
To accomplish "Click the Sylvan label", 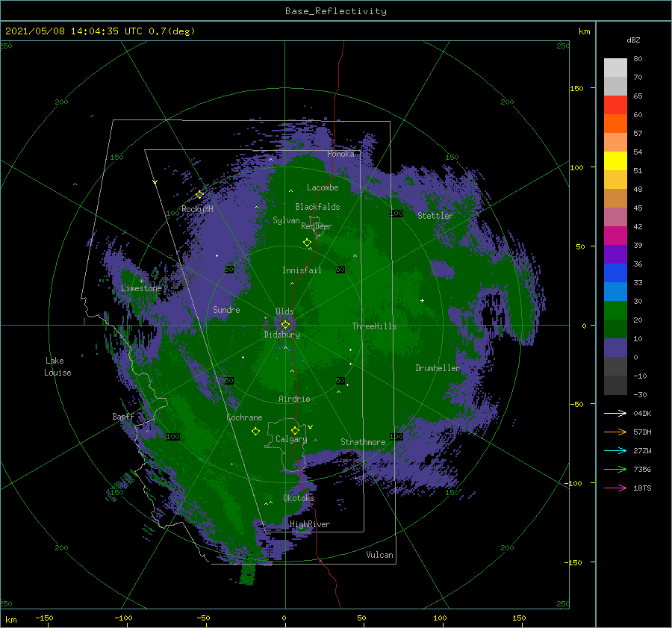I will tap(286, 220).
